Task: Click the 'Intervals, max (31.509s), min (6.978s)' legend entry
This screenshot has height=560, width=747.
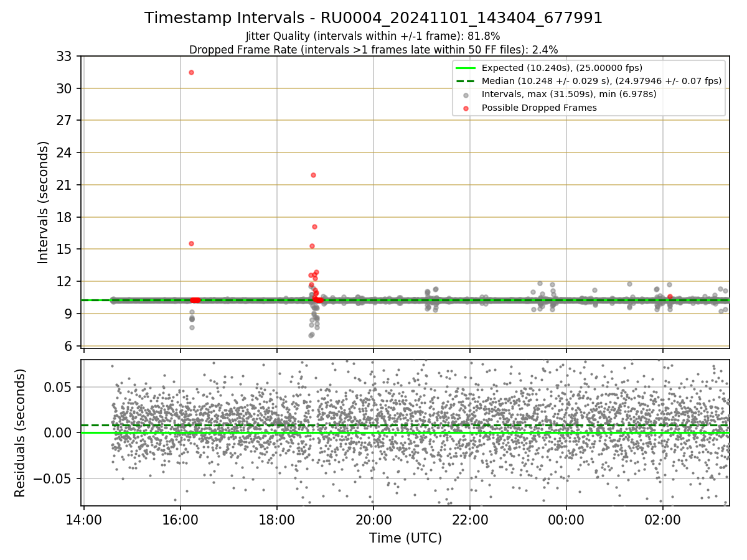Action: (569, 94)
